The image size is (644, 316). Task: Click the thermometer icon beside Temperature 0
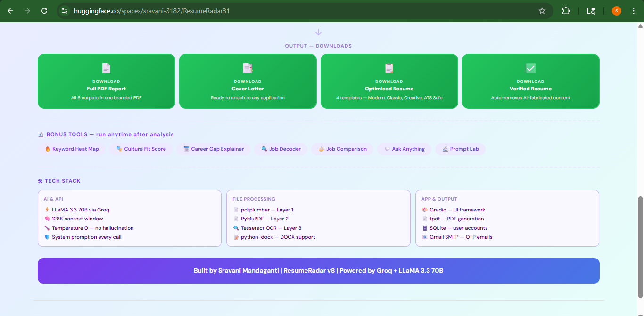(x=47, y=228)
